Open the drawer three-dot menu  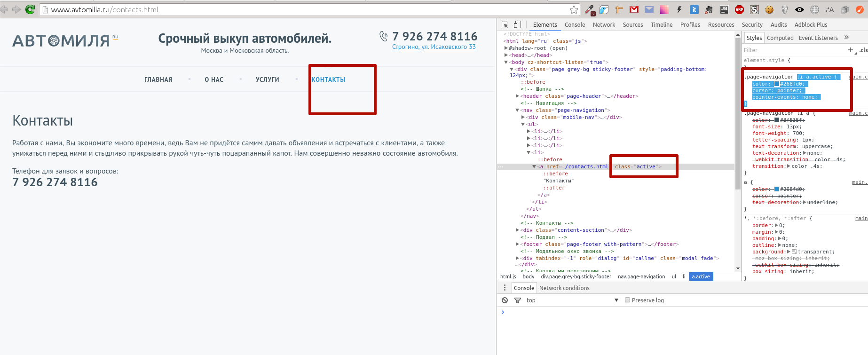click(505, 288)
